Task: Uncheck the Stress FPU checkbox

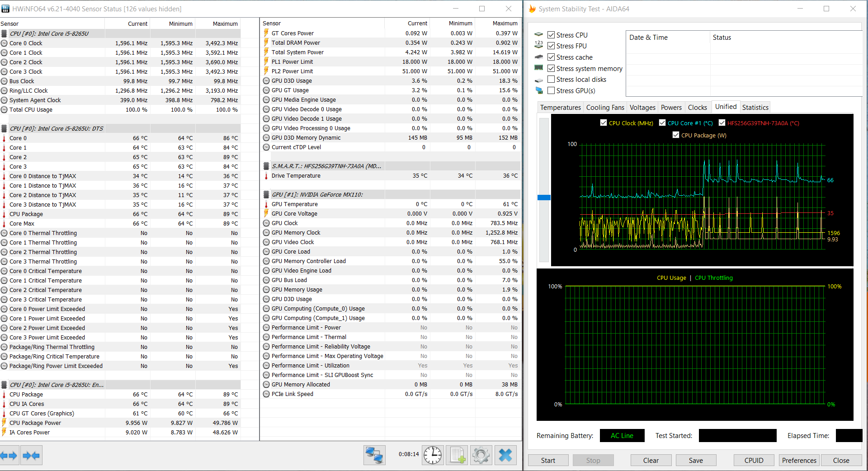Action: click(x=551, y=46)
